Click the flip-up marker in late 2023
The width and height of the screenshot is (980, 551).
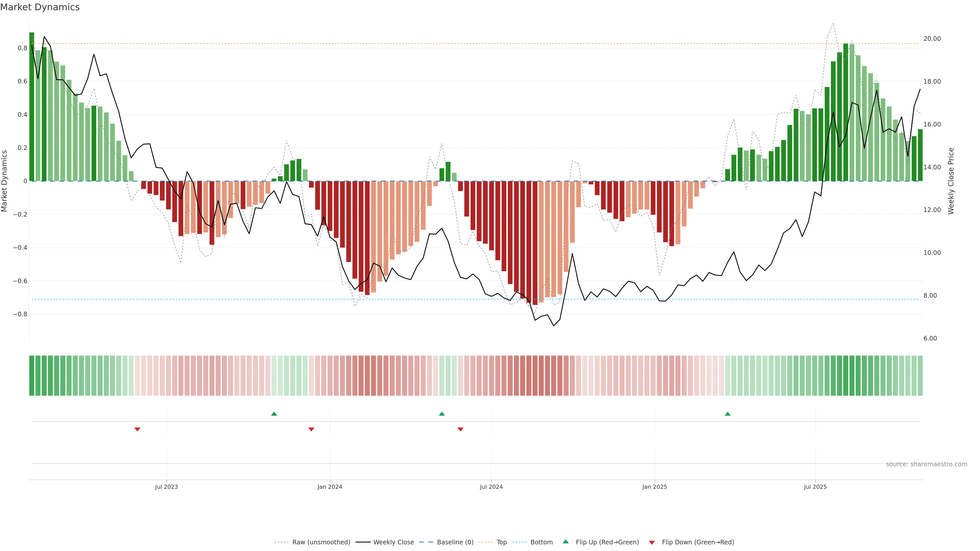point(274,414)
